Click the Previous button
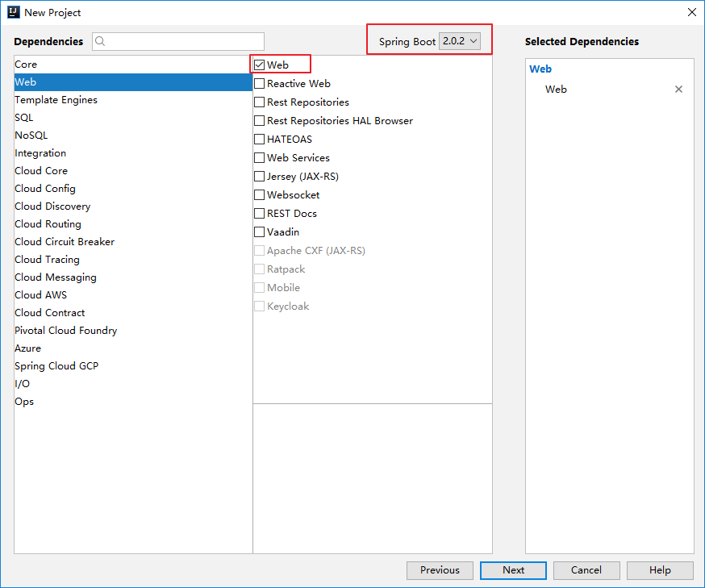 coord(440,570)
